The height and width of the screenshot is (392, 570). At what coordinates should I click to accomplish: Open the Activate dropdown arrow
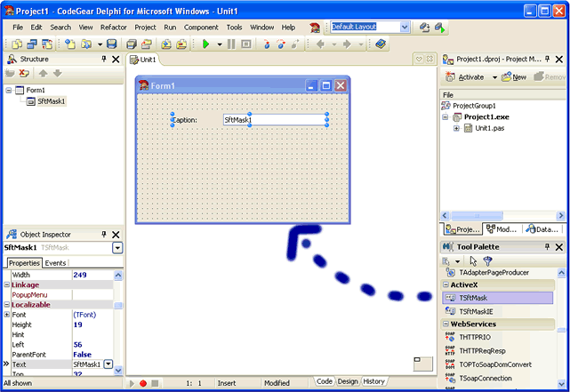coord(494,77)
